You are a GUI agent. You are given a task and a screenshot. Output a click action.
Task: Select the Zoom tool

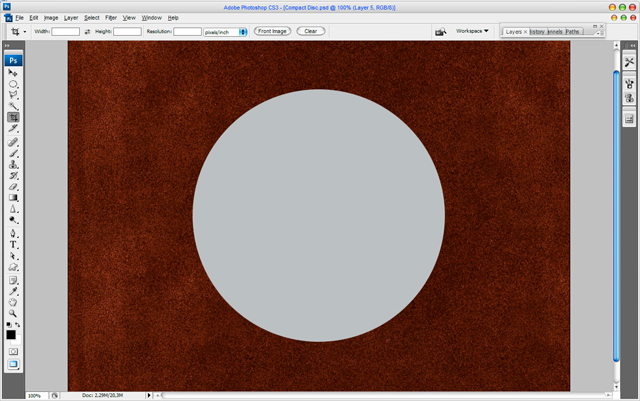click(x=13, y=313)
